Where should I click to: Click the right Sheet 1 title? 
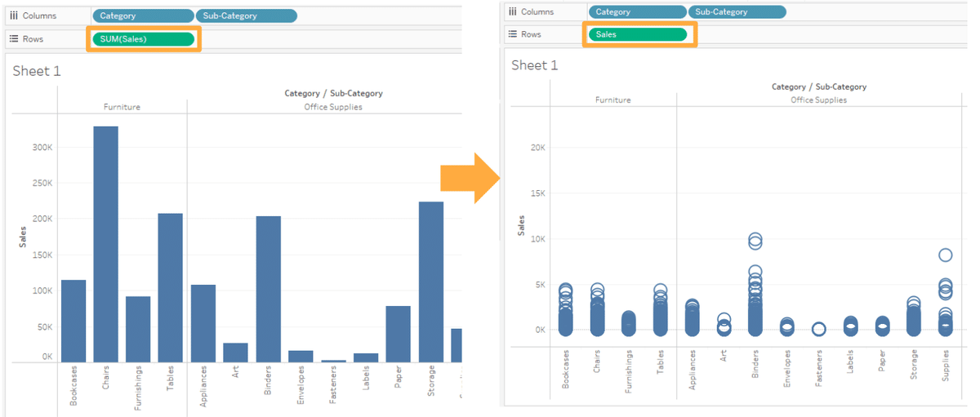pyautogui.click(x=535, y=65)
